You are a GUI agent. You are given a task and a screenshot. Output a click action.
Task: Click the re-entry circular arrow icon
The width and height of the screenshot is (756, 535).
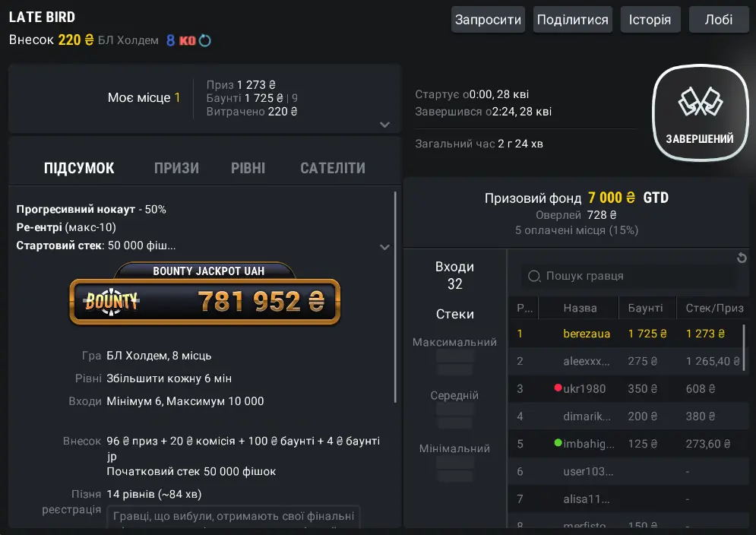(x=204, y=40)
